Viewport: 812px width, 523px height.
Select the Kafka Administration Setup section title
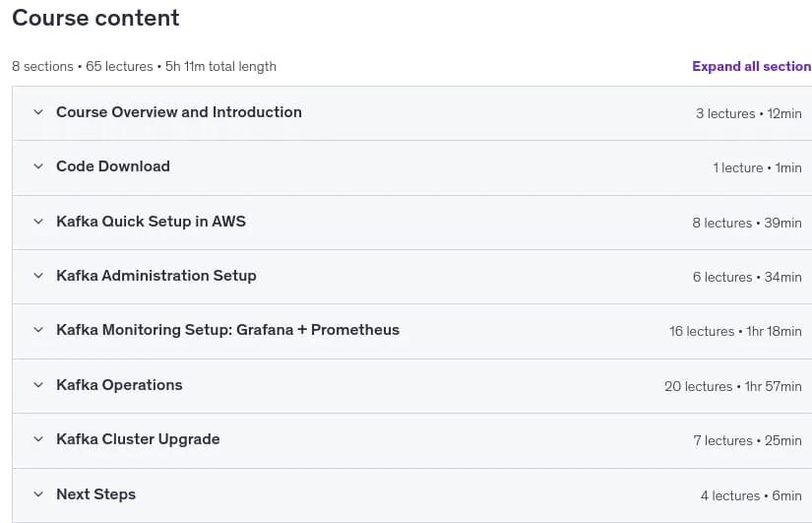[x=156, y=276]
